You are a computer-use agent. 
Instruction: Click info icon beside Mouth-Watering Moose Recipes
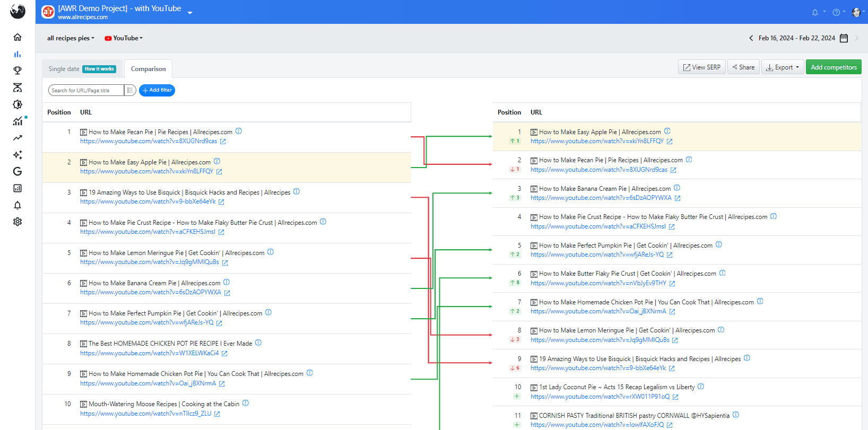click(x=246, y=403)
